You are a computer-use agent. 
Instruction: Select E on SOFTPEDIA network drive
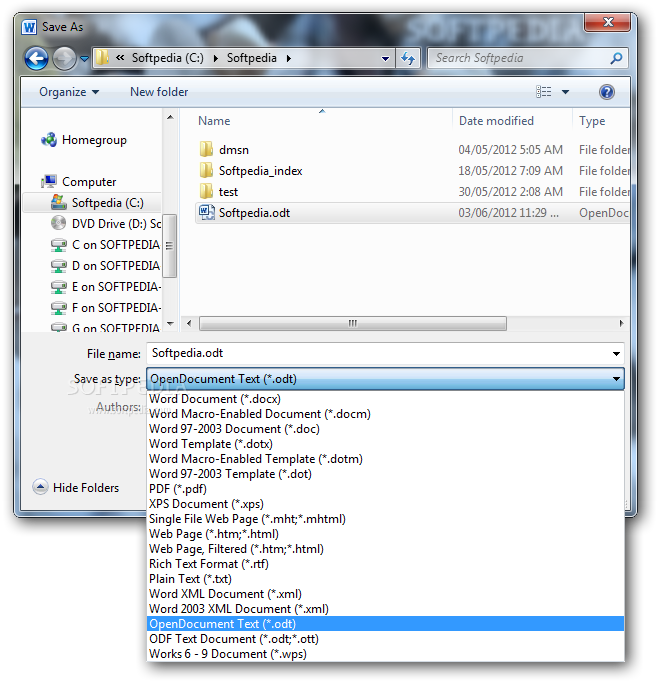(106, 287)
